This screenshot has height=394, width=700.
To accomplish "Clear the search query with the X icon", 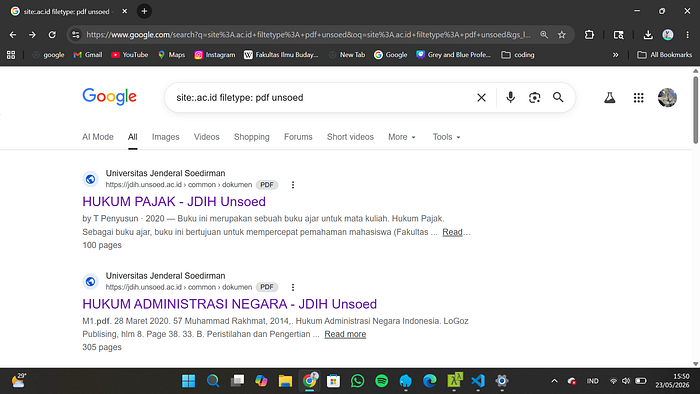I will pos(481,98).
